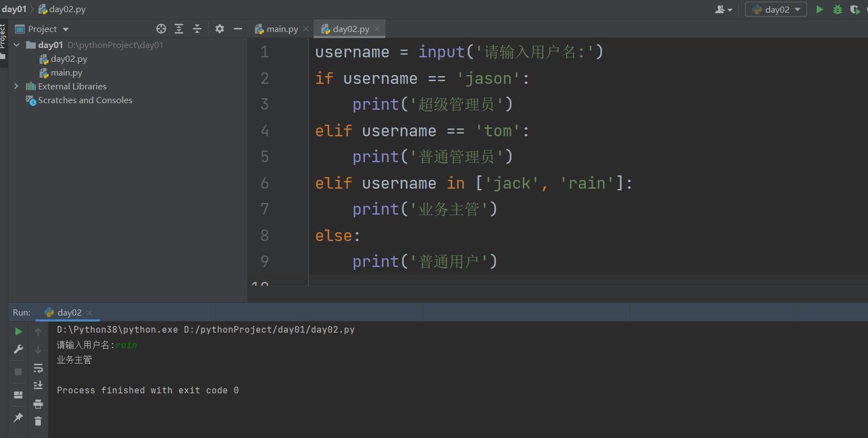This screenshot has height=438, width=868.
Task: Open Project panel gear settings
Action: point(220,29)
